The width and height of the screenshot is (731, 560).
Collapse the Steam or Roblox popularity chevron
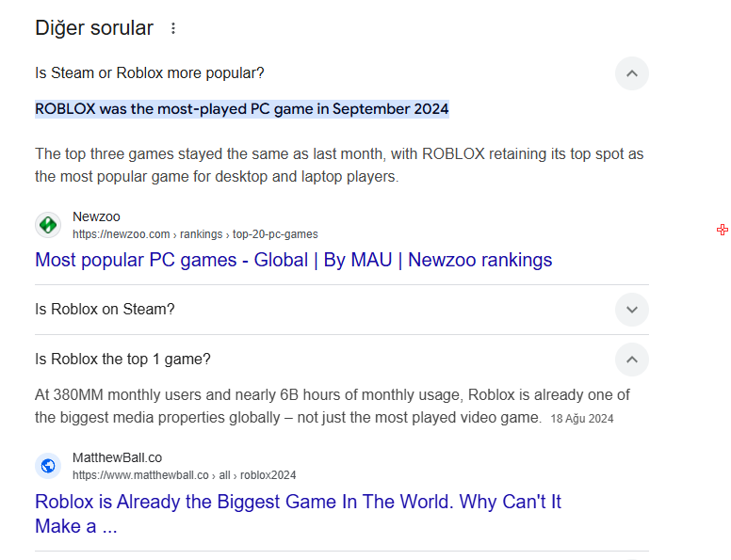click(632, 73)
